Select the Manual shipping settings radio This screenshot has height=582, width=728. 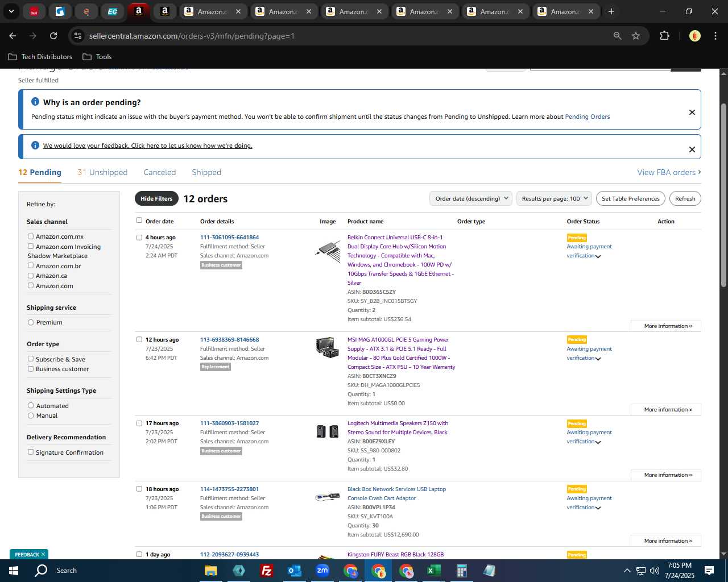(31, 415)
